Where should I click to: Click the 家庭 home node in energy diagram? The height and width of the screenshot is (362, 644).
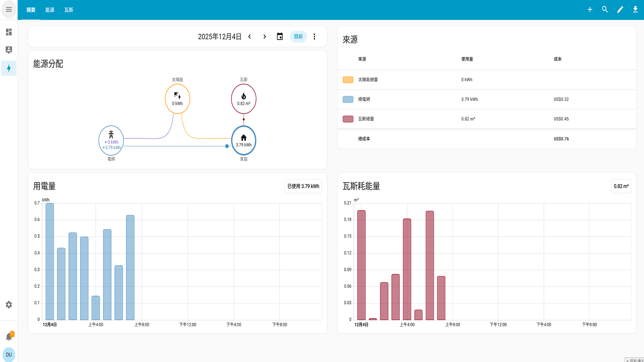(244, 140)
